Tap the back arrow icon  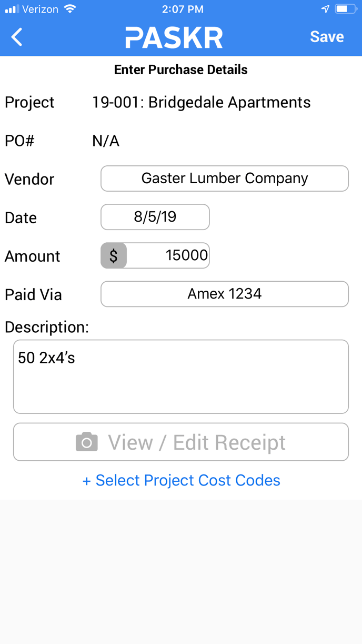point(17,37)
